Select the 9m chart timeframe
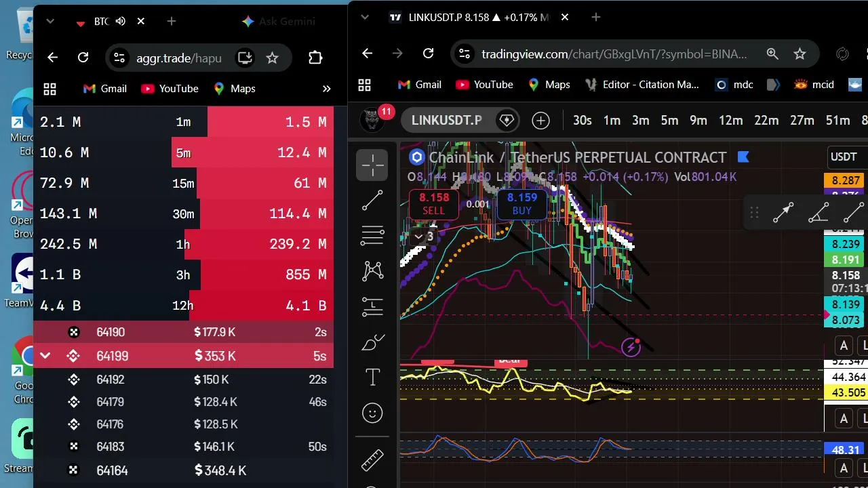 pos(698,121)
